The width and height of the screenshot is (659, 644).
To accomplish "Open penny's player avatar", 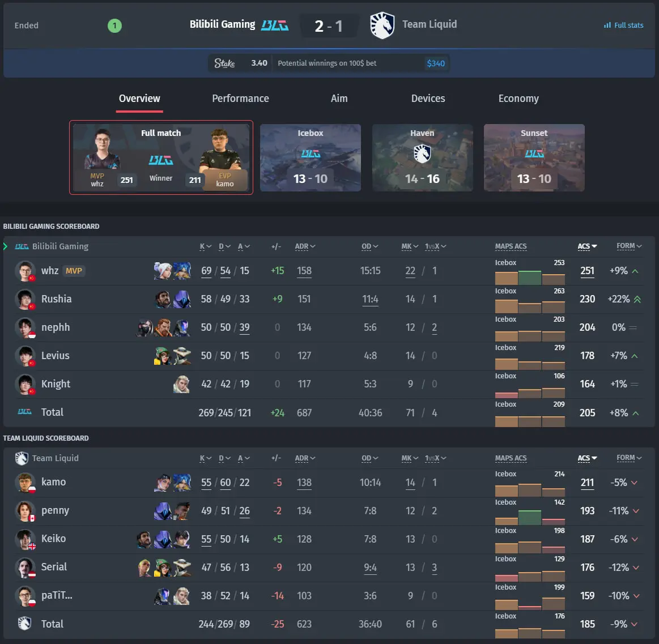I will point(25,510).
